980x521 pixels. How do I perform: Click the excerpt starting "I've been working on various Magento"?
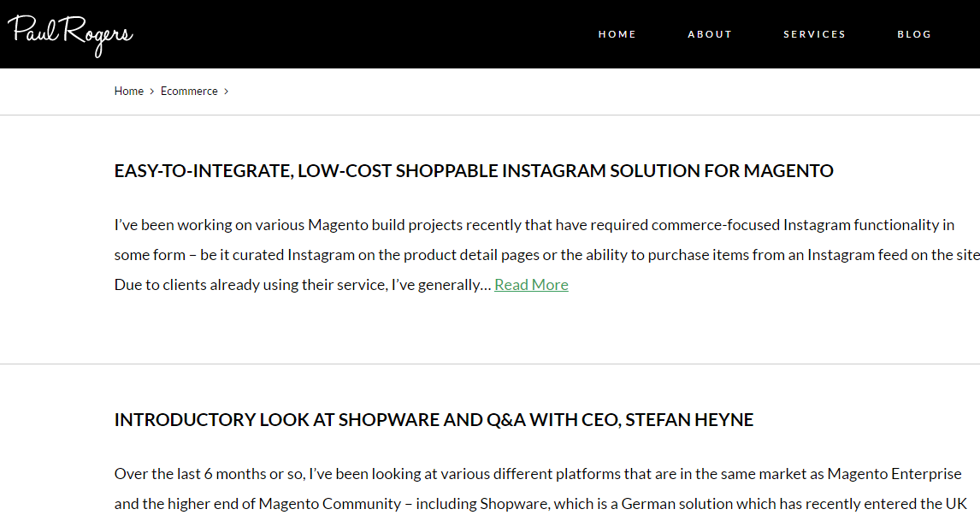547,255
